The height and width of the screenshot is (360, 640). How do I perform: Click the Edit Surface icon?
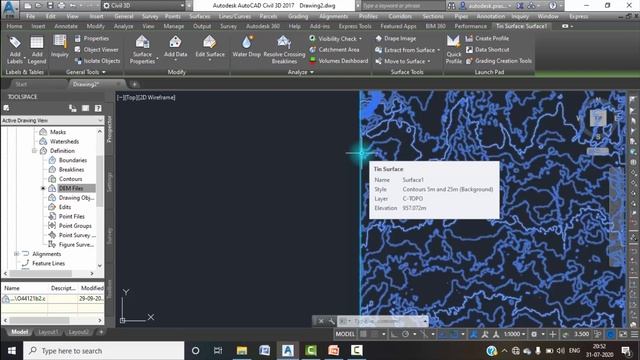tap(210, 42)
